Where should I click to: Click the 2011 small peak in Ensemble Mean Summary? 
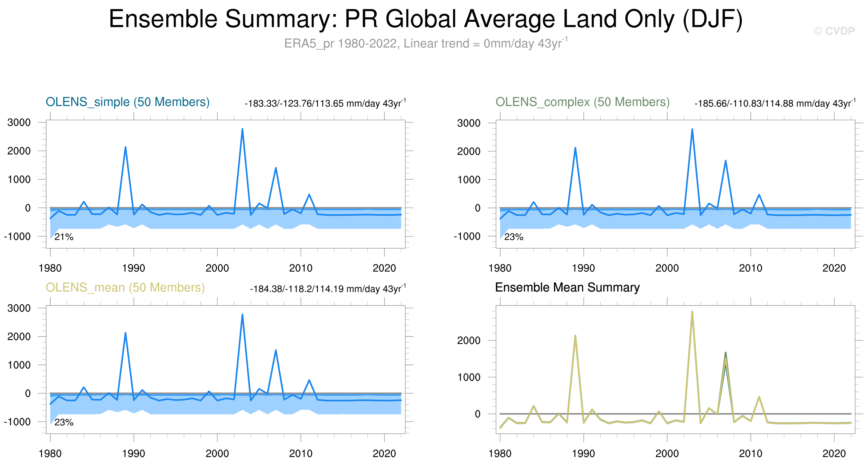click(x=759, y=397)
